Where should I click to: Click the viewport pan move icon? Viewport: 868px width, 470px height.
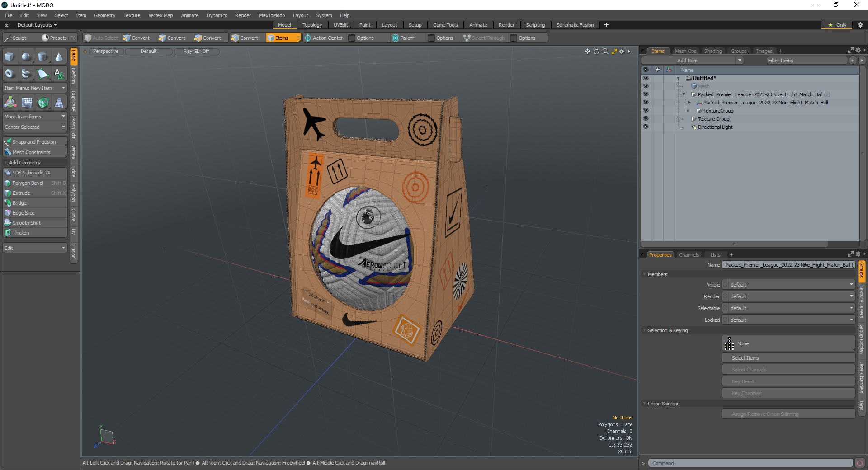[x=587, y=52]
